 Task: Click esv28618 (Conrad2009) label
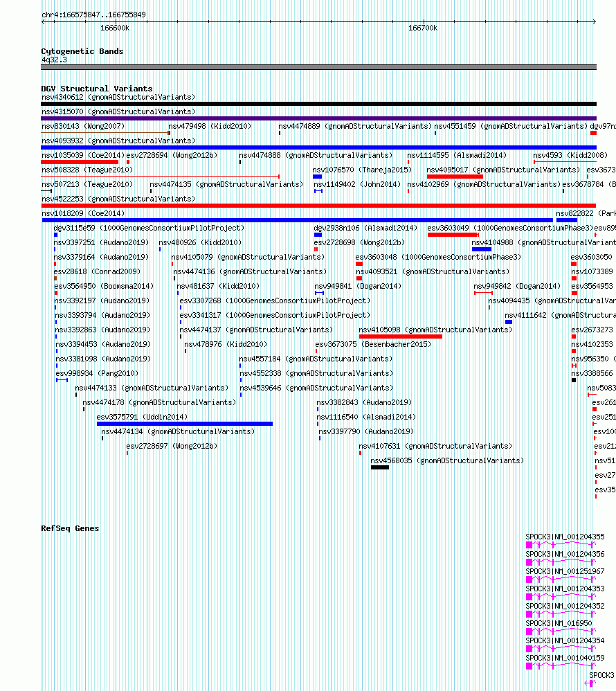pos(97,271)
